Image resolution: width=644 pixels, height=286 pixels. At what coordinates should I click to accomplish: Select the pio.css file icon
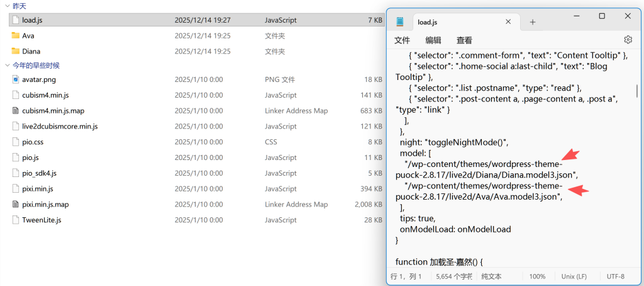[x=16, y=142]
